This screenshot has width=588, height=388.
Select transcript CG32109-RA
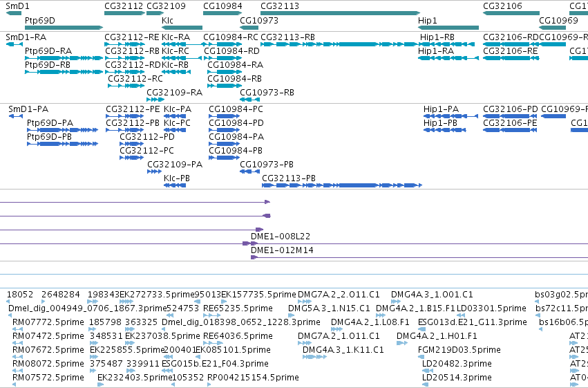(x=174, y=93)
